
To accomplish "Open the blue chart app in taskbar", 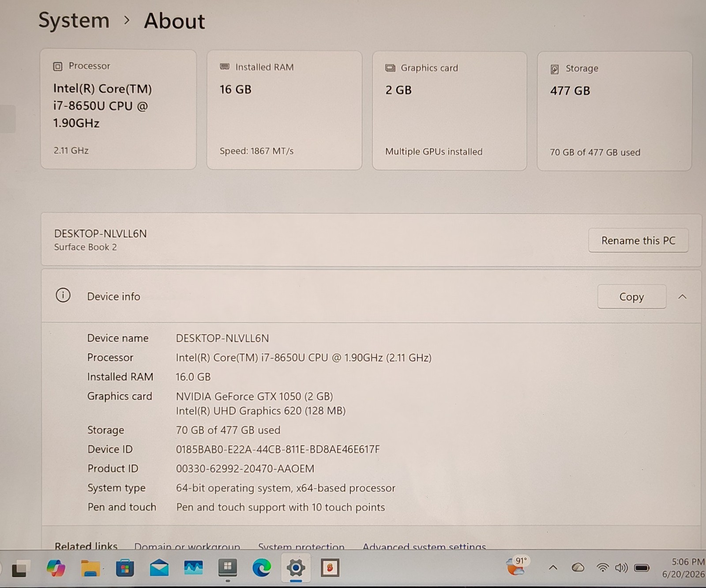I will point(193,568).
